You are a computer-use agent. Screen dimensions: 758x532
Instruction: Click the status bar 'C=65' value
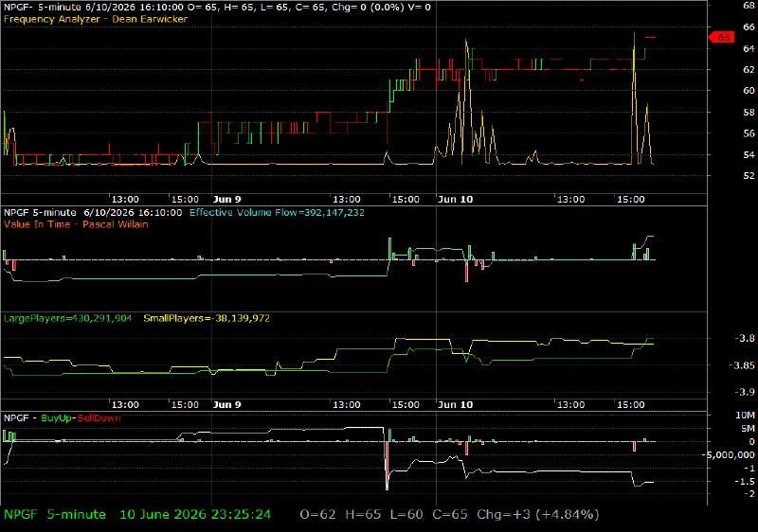click(x=450, y=515)
